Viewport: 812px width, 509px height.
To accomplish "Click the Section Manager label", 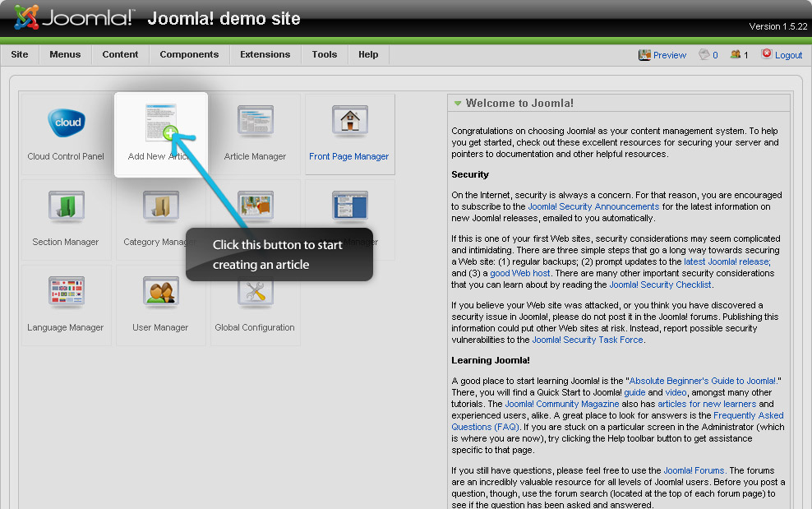I will (65, 242).
